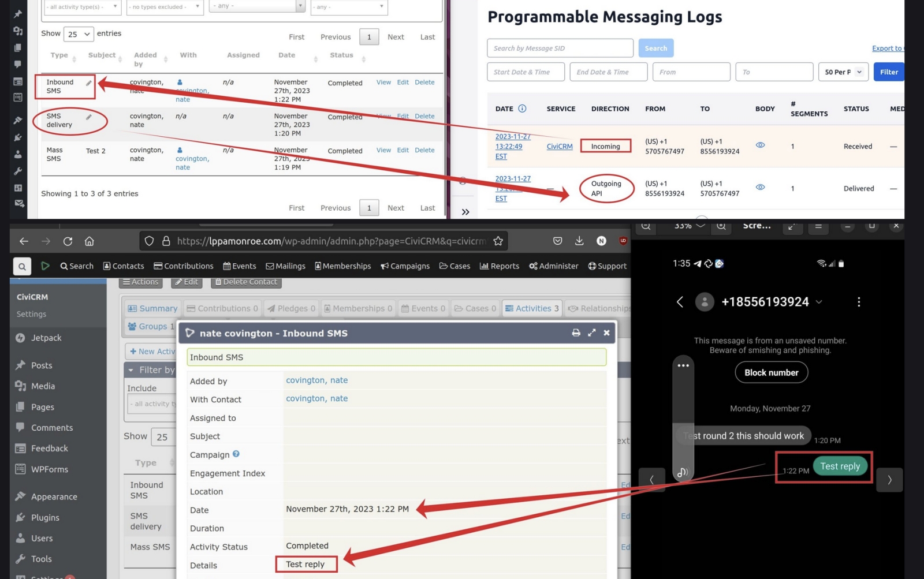Viewport: 924px width, 579px height.
Task: Click the browser home icon
Action: pyautogui.click(x=89, y=241)
